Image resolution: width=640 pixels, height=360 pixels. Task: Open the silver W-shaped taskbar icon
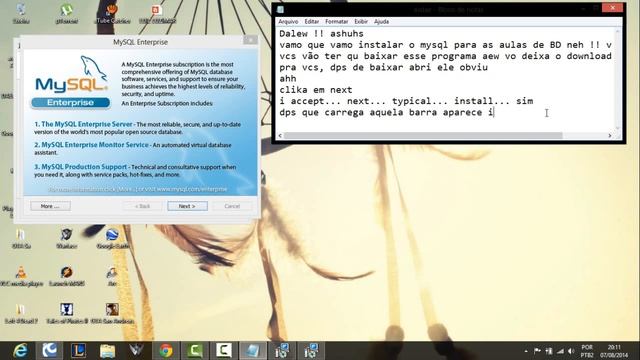point(136,351)
